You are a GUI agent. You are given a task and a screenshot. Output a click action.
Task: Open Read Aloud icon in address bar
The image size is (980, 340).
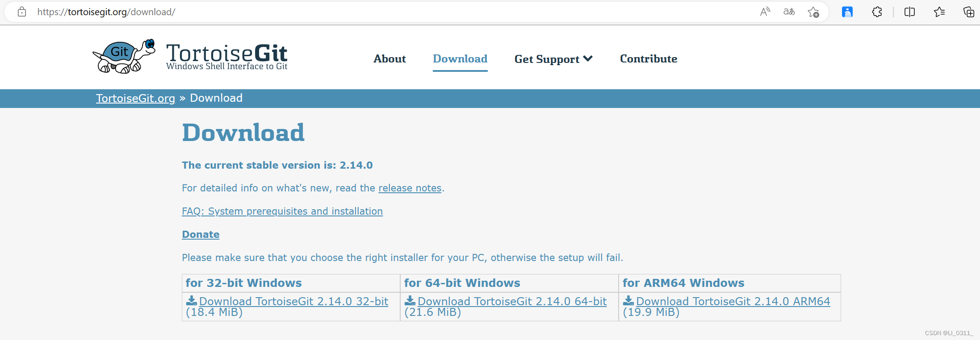pyautogui.click(x=765, y=12)
